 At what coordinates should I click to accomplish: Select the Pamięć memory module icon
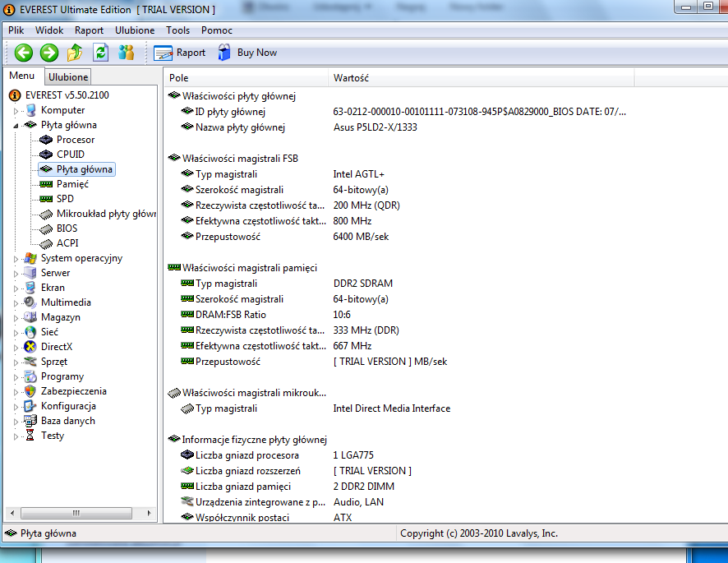pos(46,184)
